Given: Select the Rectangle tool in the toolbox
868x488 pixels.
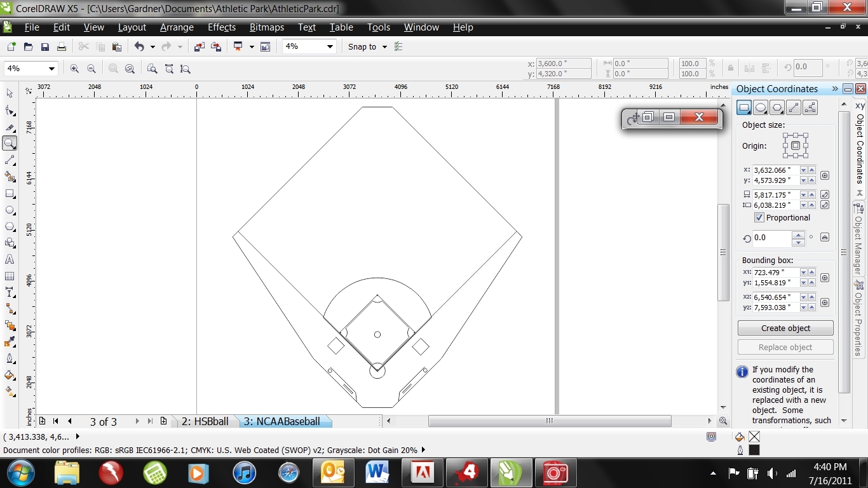Looking at the screenshot, I should click(10, 194).
